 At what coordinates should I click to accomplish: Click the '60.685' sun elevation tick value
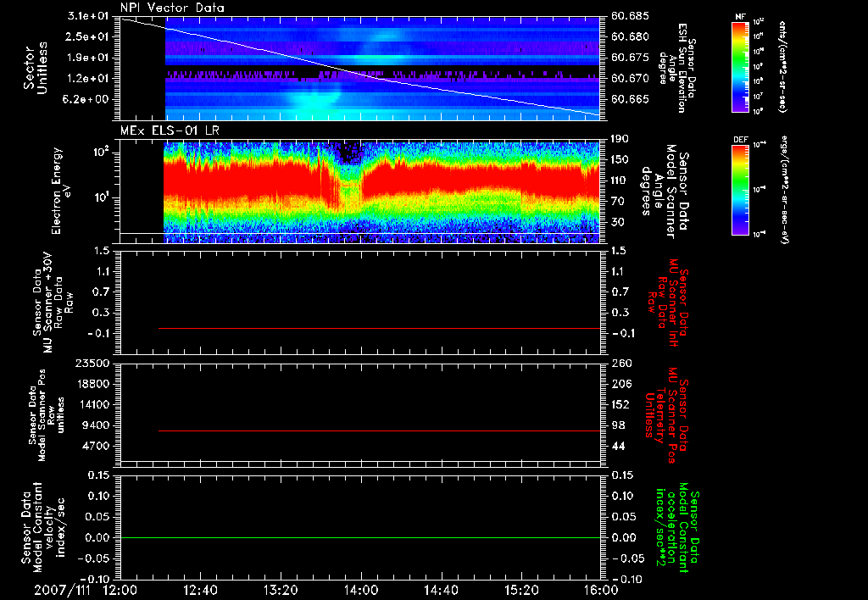[630, 16]
